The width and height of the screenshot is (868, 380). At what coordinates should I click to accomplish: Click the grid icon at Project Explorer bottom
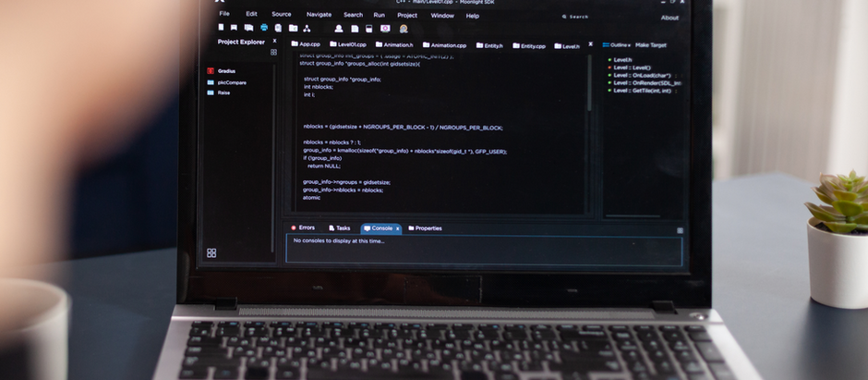[211, 253]
